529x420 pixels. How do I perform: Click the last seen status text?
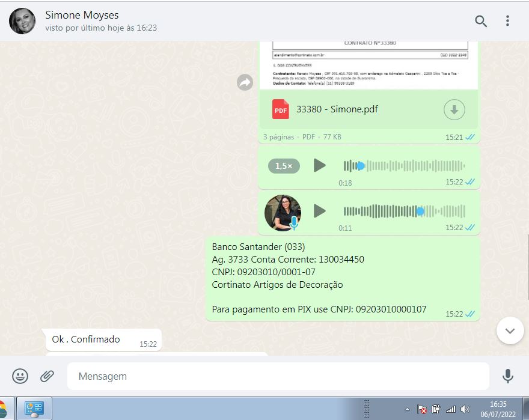click(x=101, y=28)
